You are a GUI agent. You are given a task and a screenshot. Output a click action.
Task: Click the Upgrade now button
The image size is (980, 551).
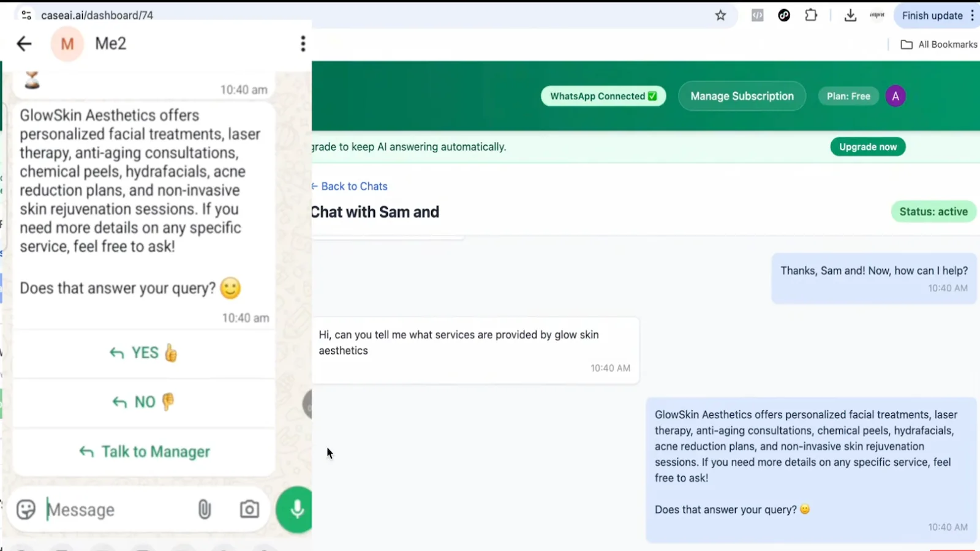pyautogui.click(x=867, y=147)
